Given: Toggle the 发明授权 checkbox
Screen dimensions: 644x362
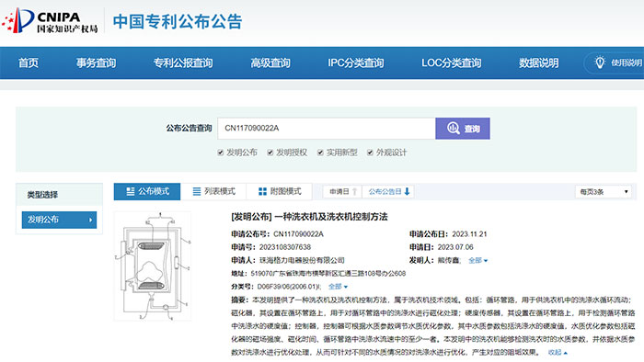Looking at the screenshot, I should coord(270,153).
